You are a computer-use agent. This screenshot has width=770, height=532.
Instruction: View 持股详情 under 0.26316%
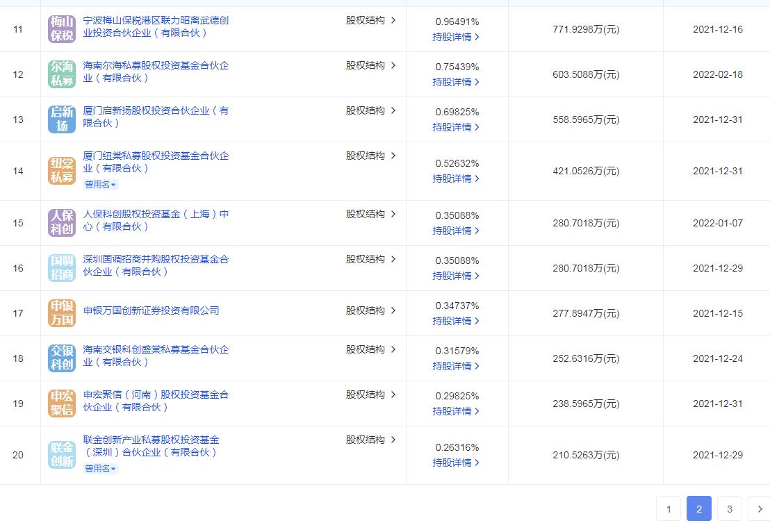point(456,463)
